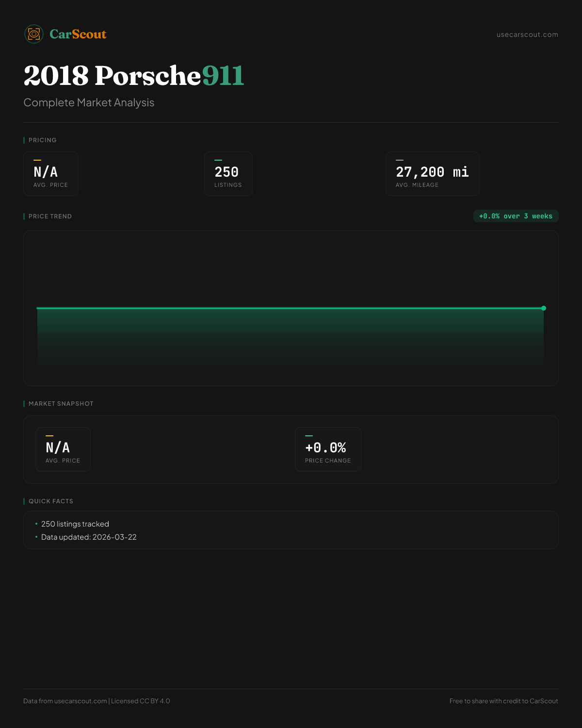Click the CarScout brand name
Screen dimensions: 582x728
click(78, 34)
